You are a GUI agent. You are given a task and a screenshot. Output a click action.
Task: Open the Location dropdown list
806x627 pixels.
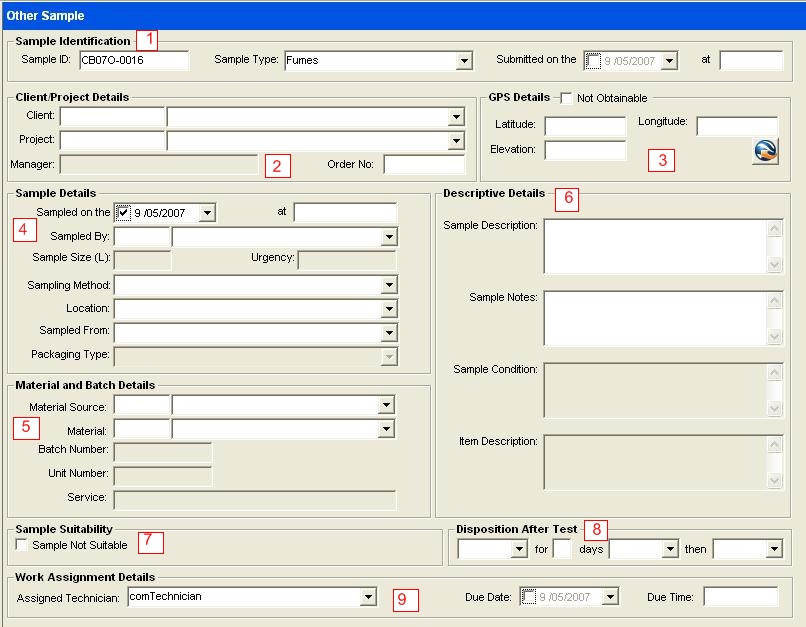coord(388,309)
